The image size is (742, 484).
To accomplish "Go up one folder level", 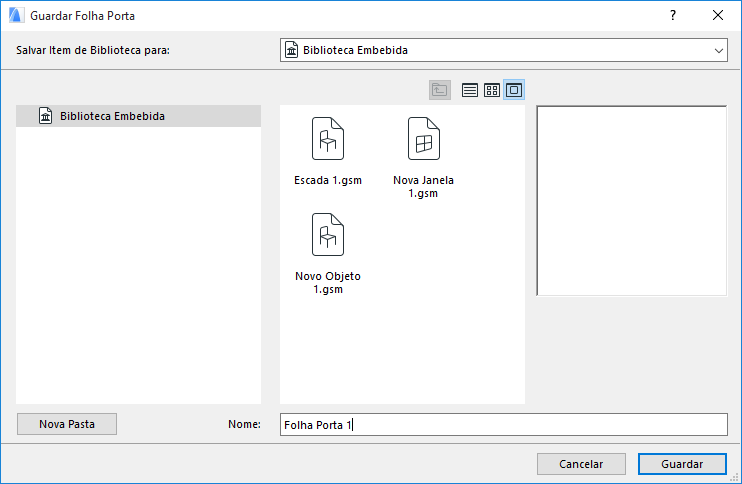I will (x=440, y=90).
